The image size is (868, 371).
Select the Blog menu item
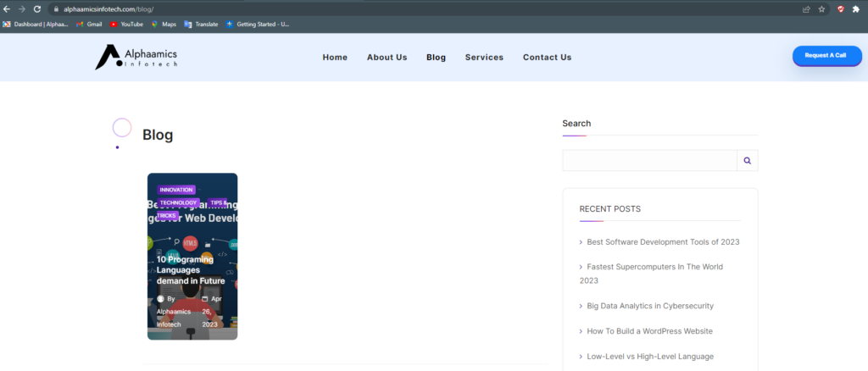[437, 58]
